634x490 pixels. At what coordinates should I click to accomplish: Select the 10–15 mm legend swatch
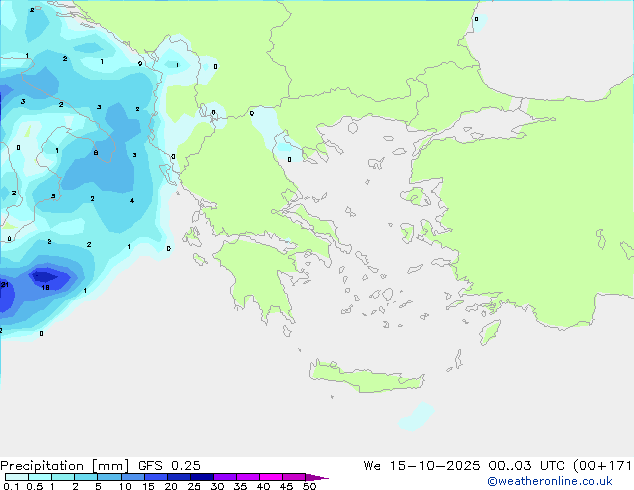click(132, 477)
